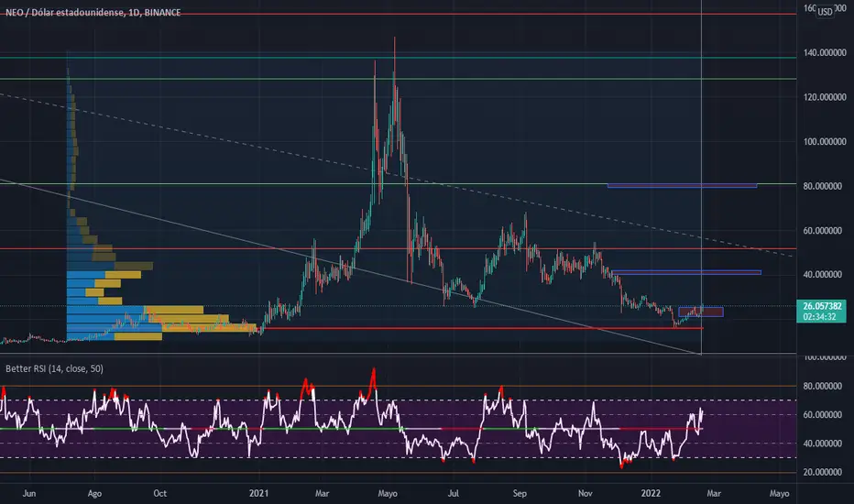Select the red support line near the chart bottom
This screenshot has height=504, width=854.
pos(482,328)
